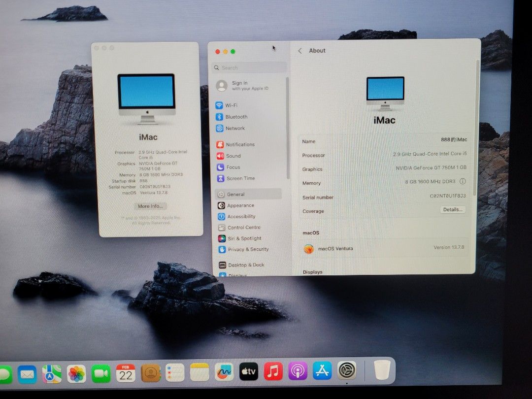Click the iMac image in the About pane
Screen dimensions: 532x399
(x=385, y=94)
